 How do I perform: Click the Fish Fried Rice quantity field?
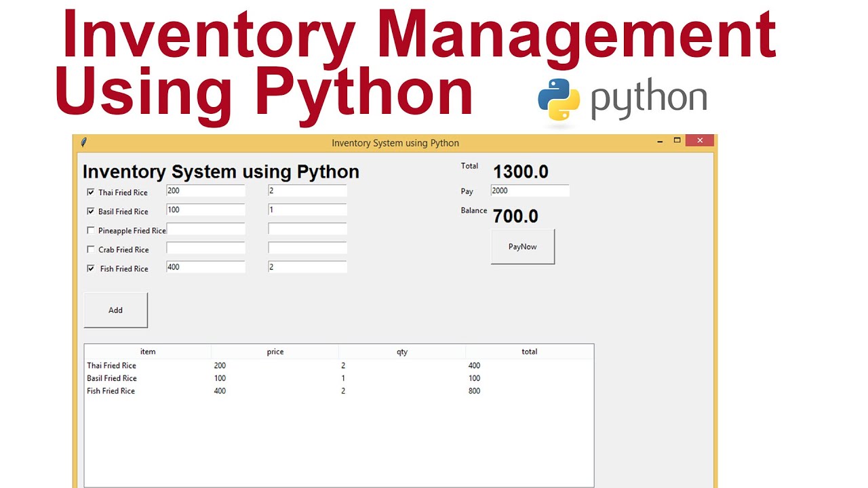pos(307,267)
